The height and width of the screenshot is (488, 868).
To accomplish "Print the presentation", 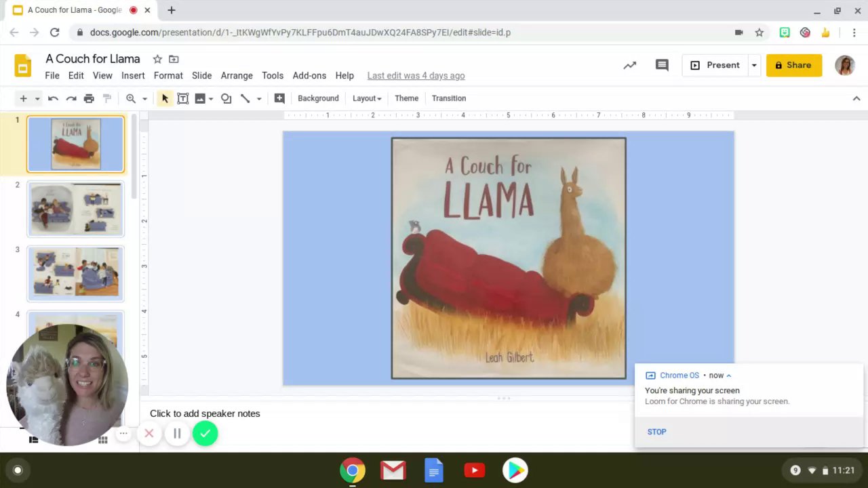I will point(89,98).
